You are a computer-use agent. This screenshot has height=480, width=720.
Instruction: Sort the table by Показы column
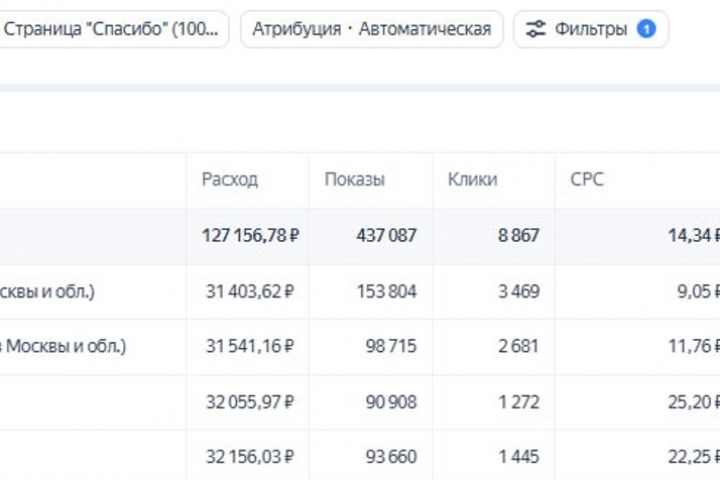click(354, 180)
